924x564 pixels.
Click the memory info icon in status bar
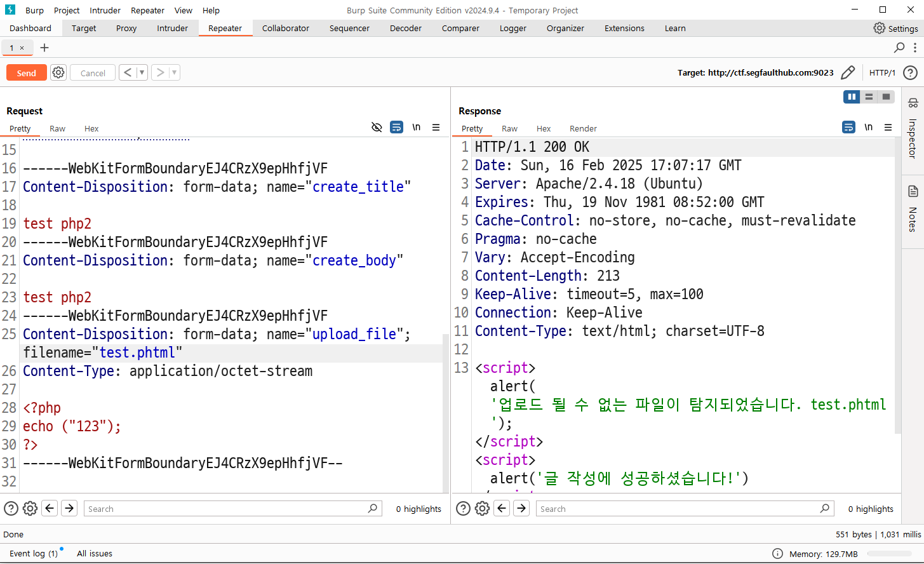tap(777, 553)
